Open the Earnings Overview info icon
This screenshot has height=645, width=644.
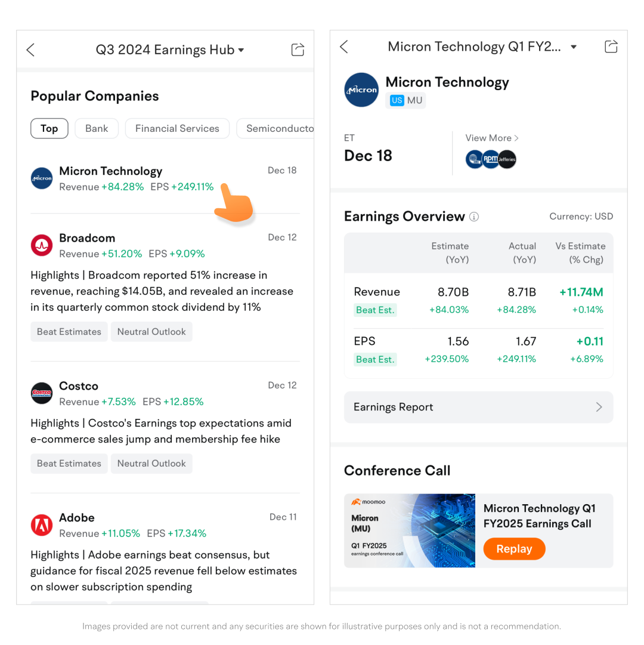tap(474, 217)
